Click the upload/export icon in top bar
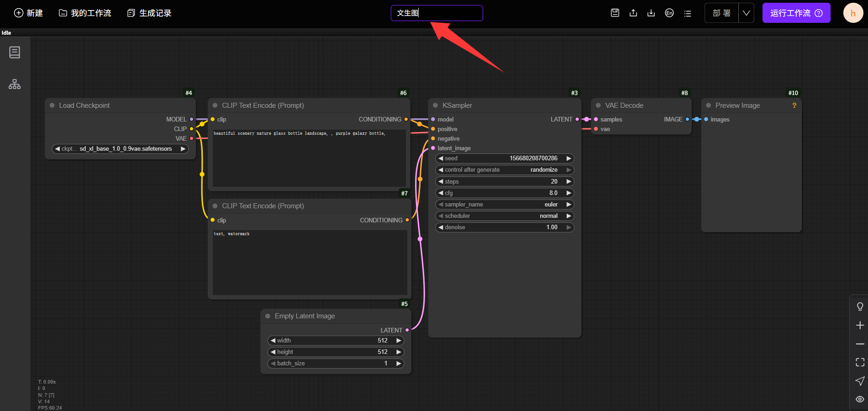The image size is (868, 411). coord(633,13)
